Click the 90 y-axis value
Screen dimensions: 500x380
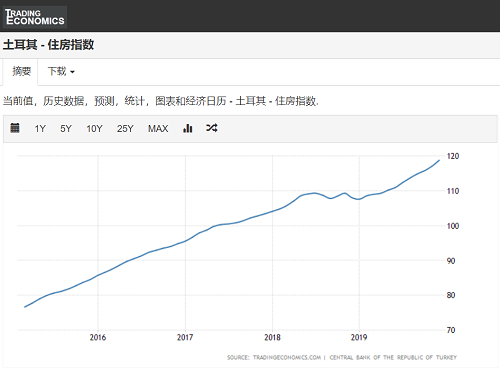click(x=451, y=261)
